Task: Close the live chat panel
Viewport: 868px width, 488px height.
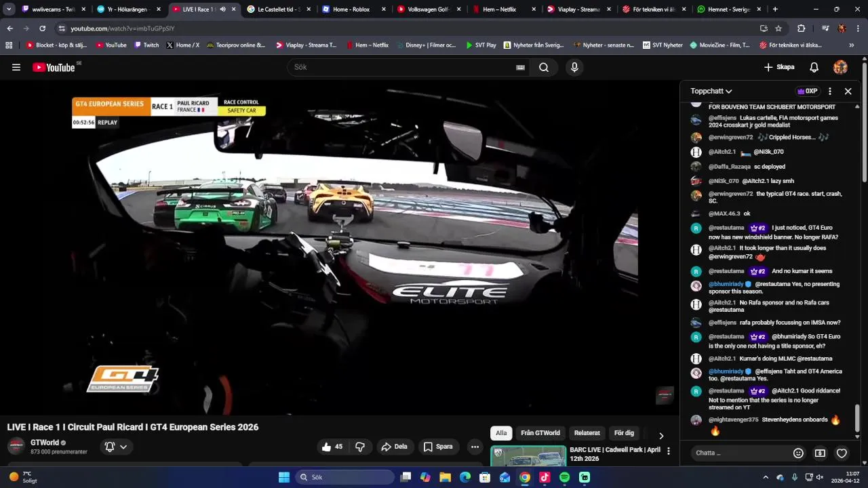Action: coord(848,91)
